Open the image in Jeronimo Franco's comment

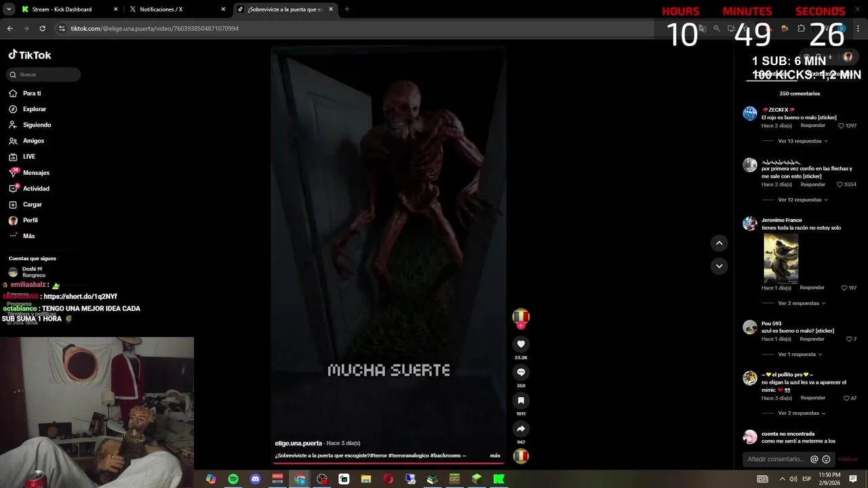pyautogui.click(x=781, y=258)
